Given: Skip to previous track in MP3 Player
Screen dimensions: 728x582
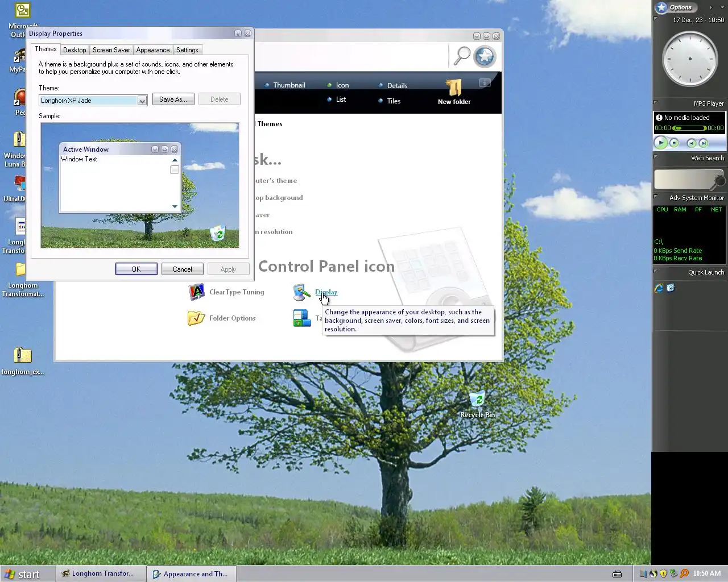Looking at the screenshot, I should 692,143.
